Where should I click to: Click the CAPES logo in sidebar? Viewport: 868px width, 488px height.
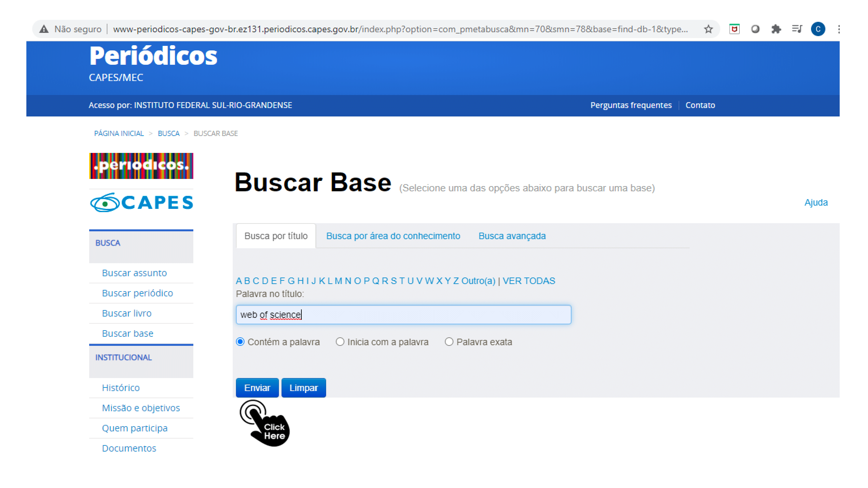[x=141, y=202]
